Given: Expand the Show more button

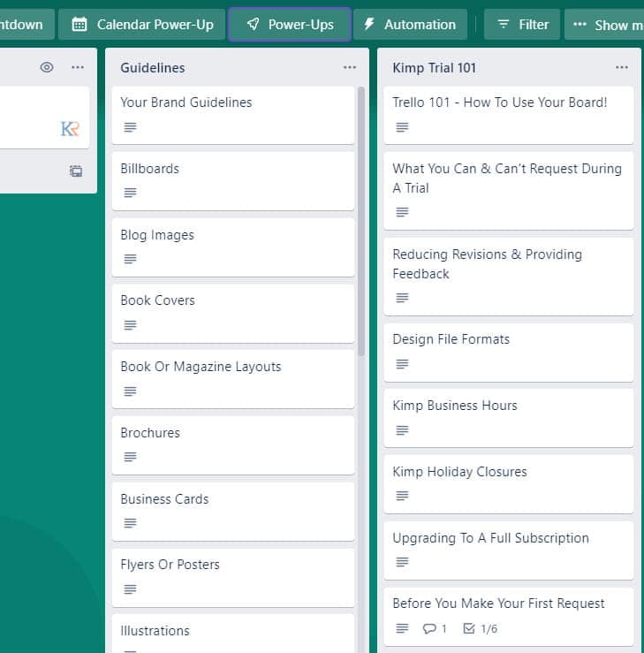Looking at the screenshot, I should [604, 25].
